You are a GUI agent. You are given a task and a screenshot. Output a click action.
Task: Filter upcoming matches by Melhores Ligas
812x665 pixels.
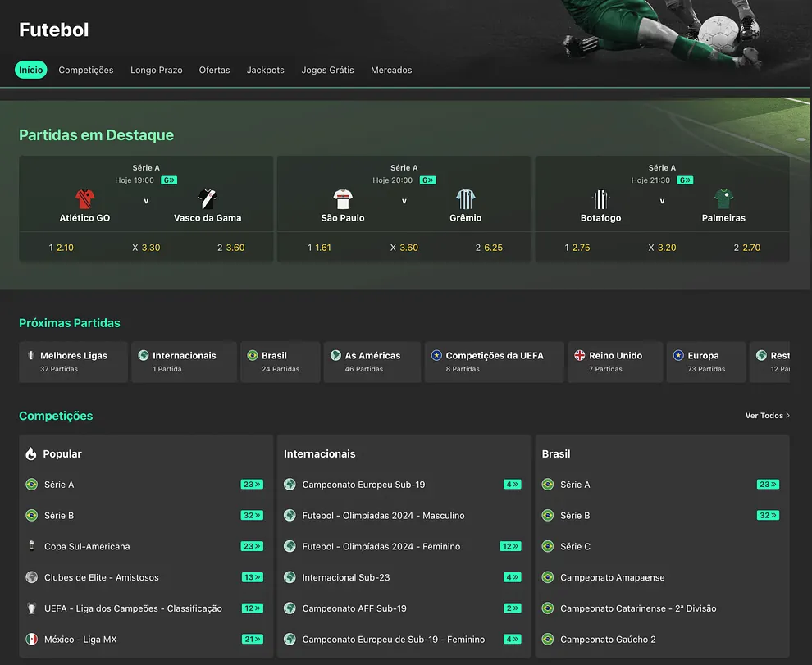click(73, 362)
